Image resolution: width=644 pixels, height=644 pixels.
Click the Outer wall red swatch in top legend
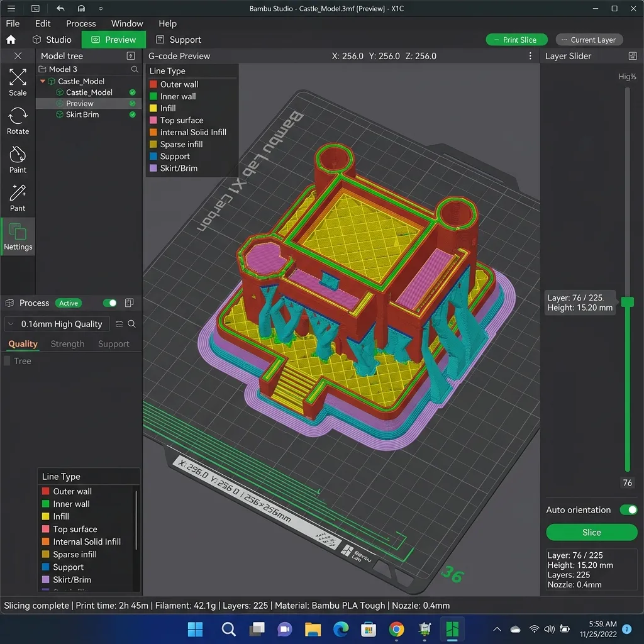coord(153,84)
